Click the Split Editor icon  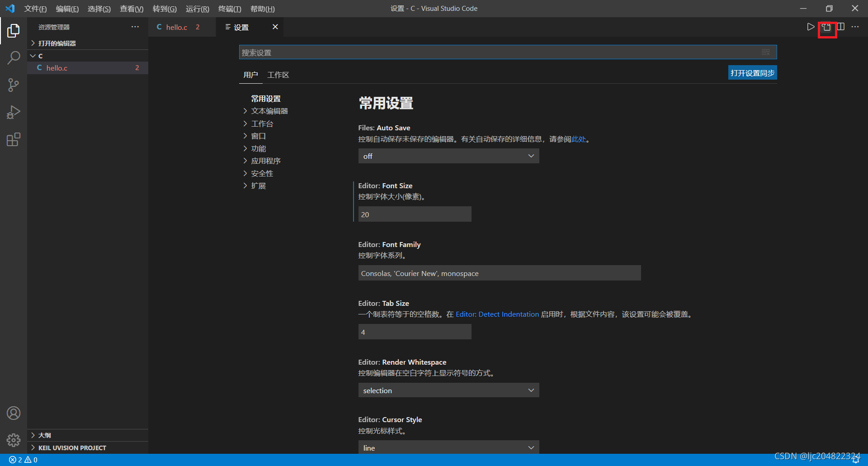pyautogui.click(x=841, y=27)
